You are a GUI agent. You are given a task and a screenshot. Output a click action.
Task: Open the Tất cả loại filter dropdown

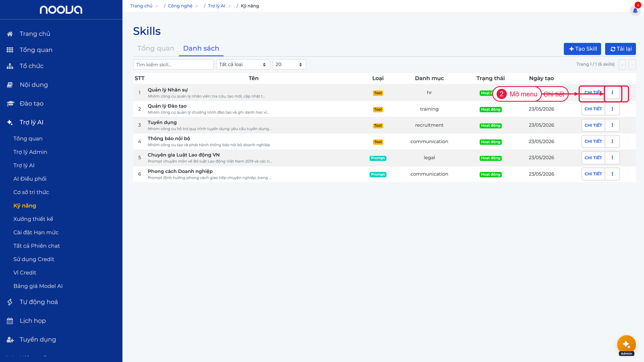coord(243,64)
